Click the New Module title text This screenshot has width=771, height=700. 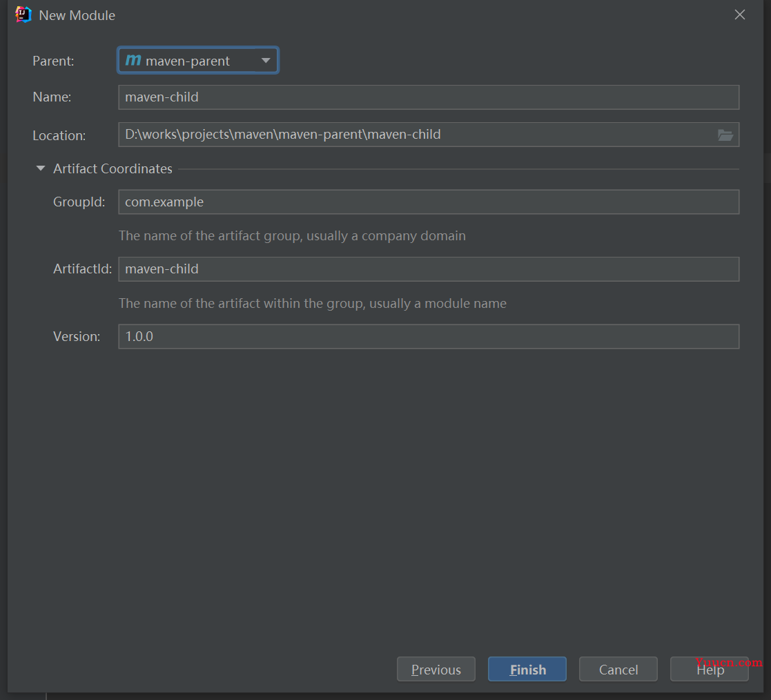coord(77,15)
